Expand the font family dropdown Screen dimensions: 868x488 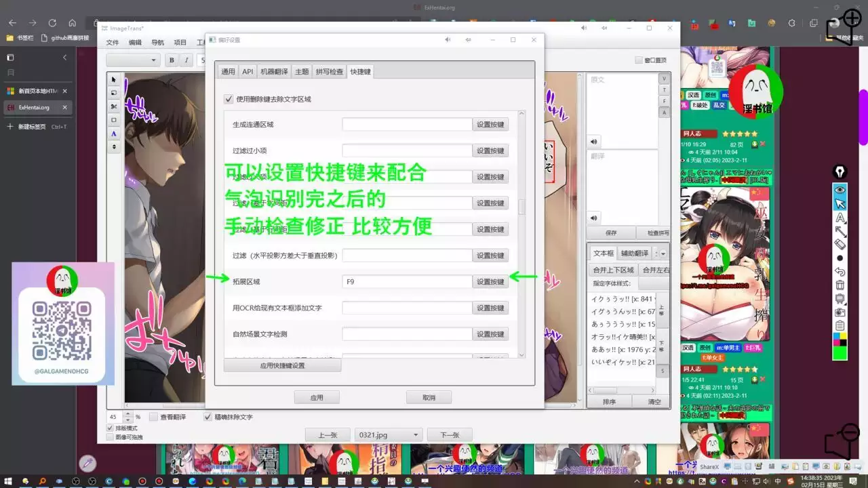point(133,60)
